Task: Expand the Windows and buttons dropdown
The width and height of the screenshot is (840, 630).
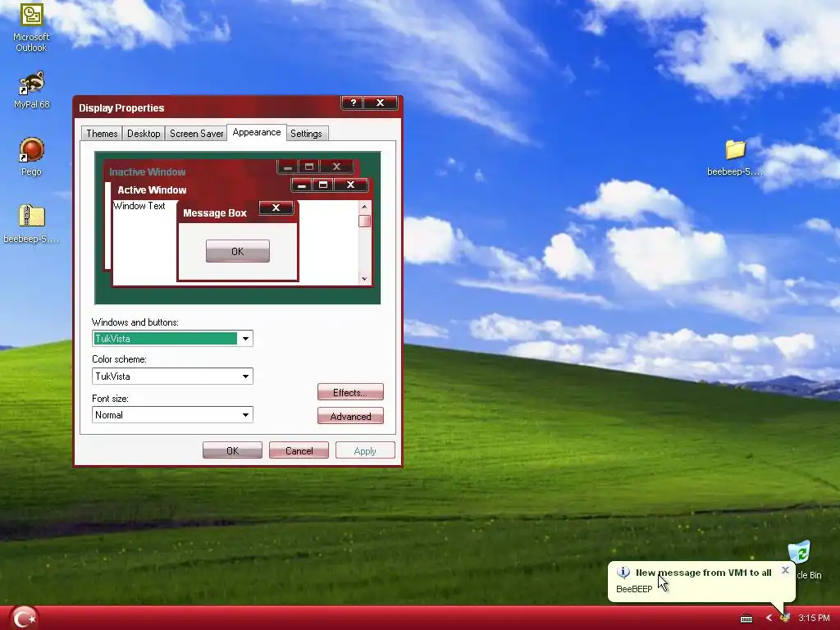Action: click(245, 339)
